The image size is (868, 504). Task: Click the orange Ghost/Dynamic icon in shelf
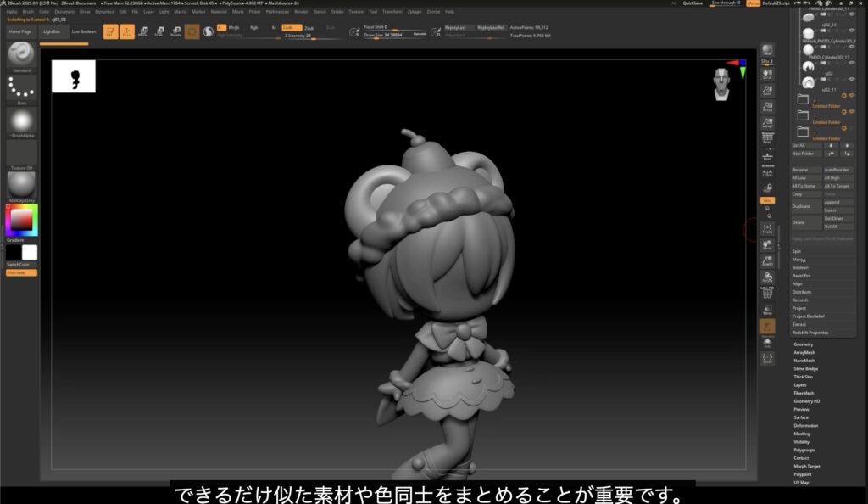[767, 326]
